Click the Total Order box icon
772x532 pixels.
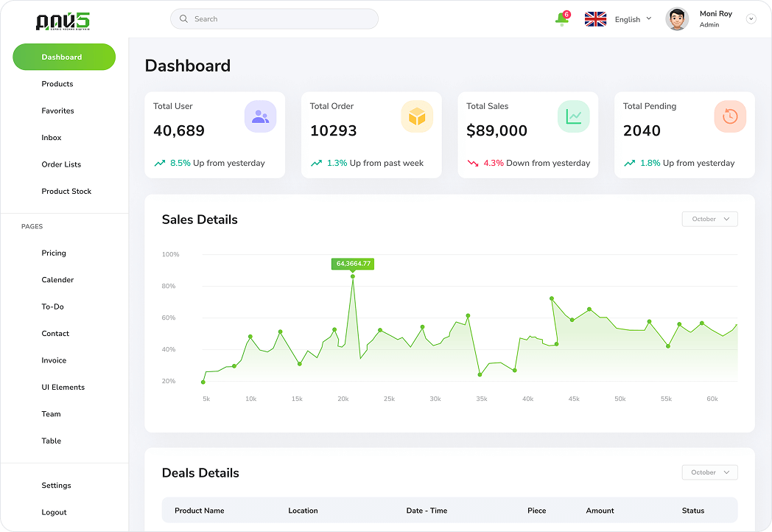[x=417, y=116]
